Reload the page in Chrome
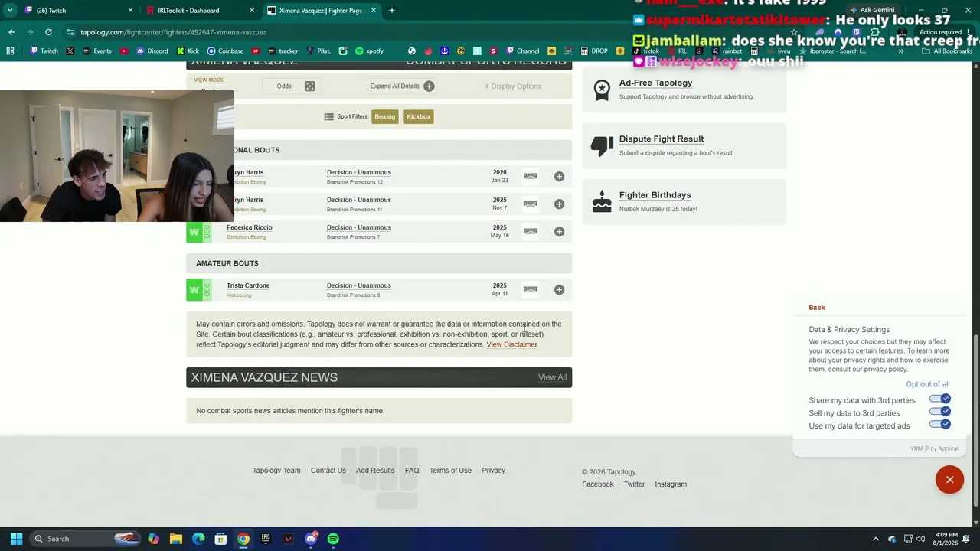980x551 pixels. tap(48, 32)
